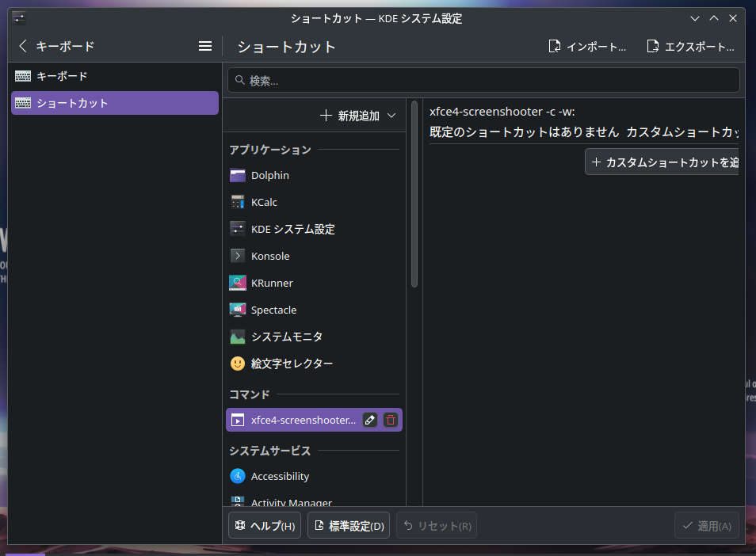Select キーボード item in the sidebar

pos(115,76)
